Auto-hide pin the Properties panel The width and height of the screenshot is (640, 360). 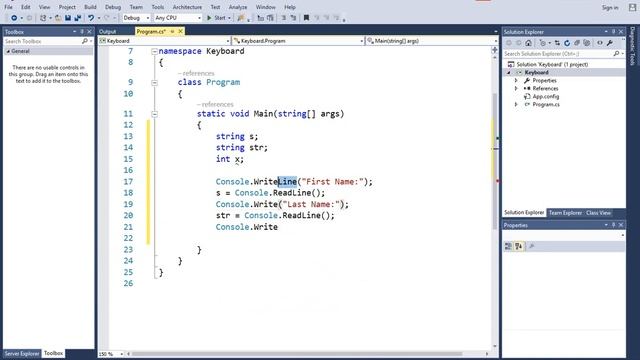pos(613,225)
